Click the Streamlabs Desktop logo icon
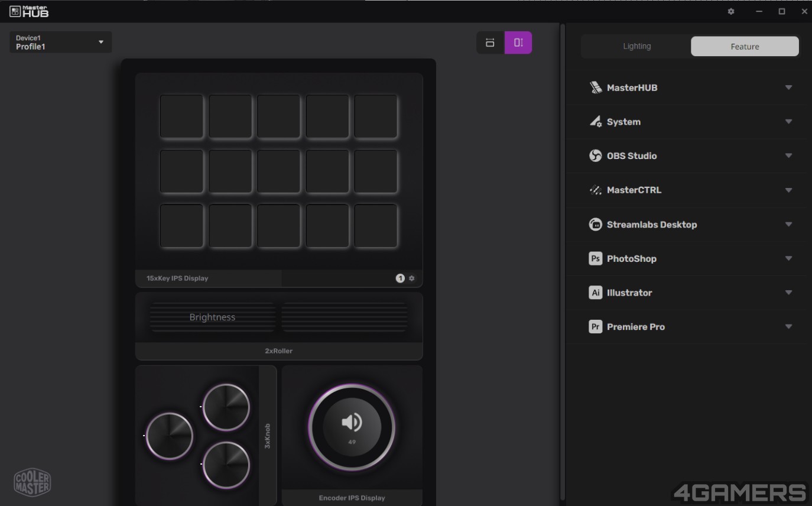The height and width of the screenshot is (506, 812). coord(595,224)
